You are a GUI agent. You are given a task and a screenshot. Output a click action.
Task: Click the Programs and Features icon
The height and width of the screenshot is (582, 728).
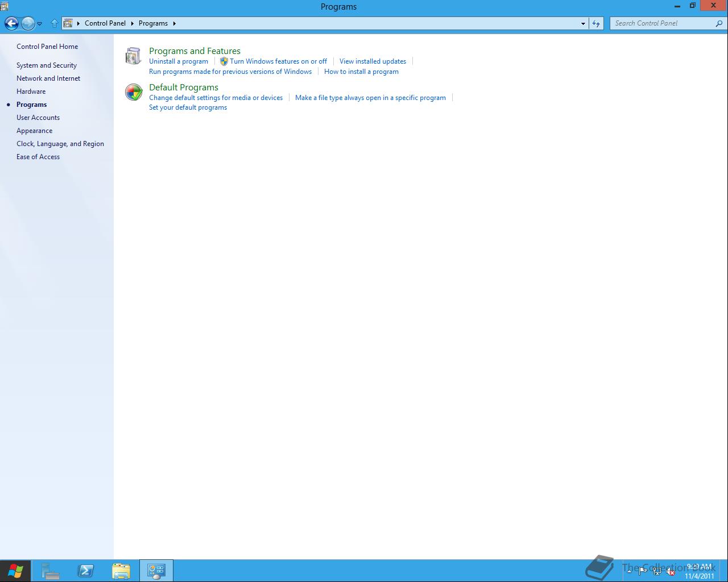coord(133,56)
